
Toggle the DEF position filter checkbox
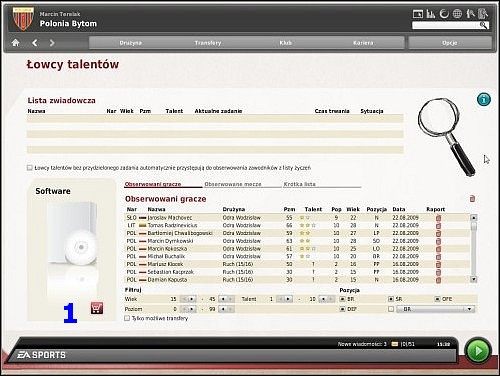pos(342,309)
